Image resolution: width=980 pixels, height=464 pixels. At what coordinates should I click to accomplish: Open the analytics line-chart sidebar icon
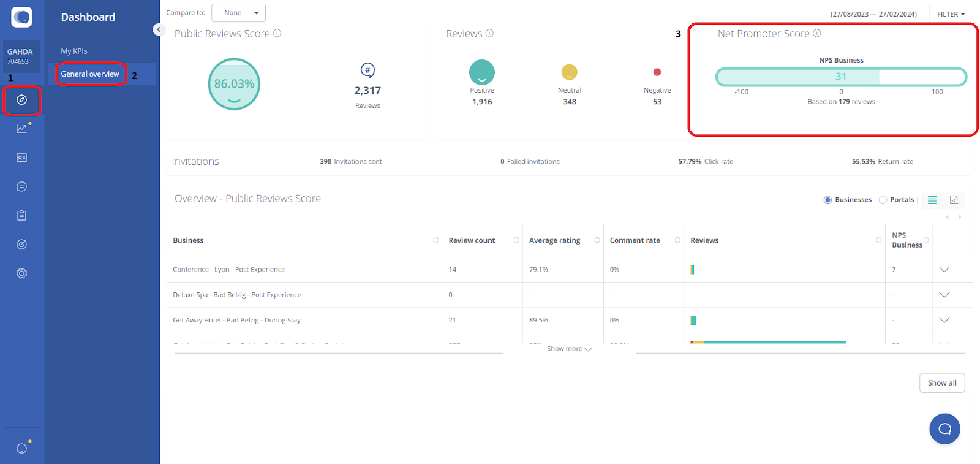(x=22, y=128)
